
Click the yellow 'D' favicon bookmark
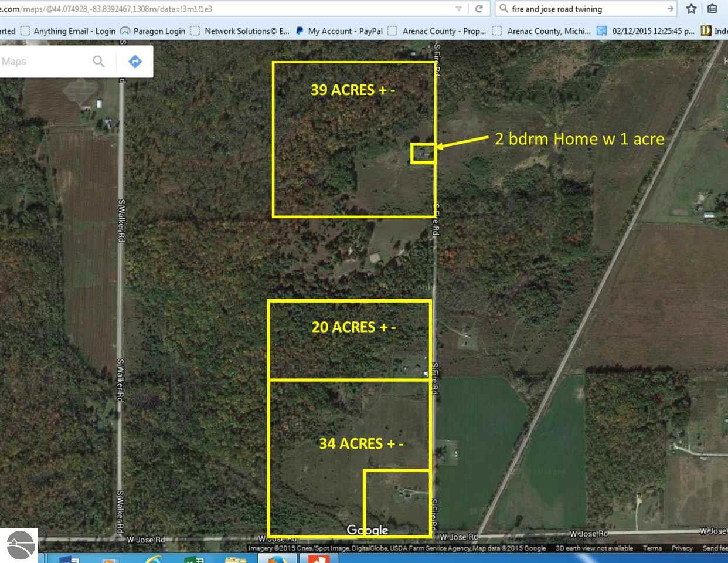point(706,30)
